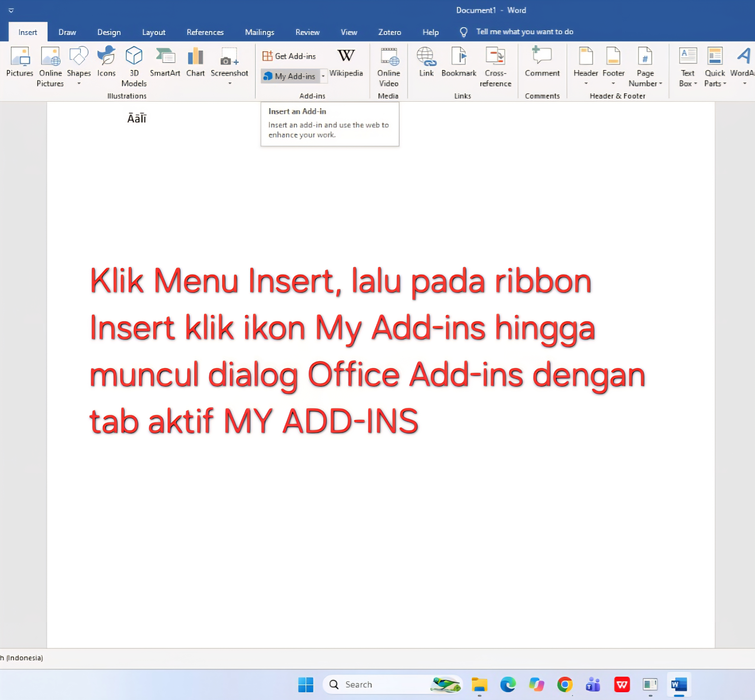The height and width of the screenshot is (700, 755).
Task: Open Online Pictures tool
Action: click(50, 67)
